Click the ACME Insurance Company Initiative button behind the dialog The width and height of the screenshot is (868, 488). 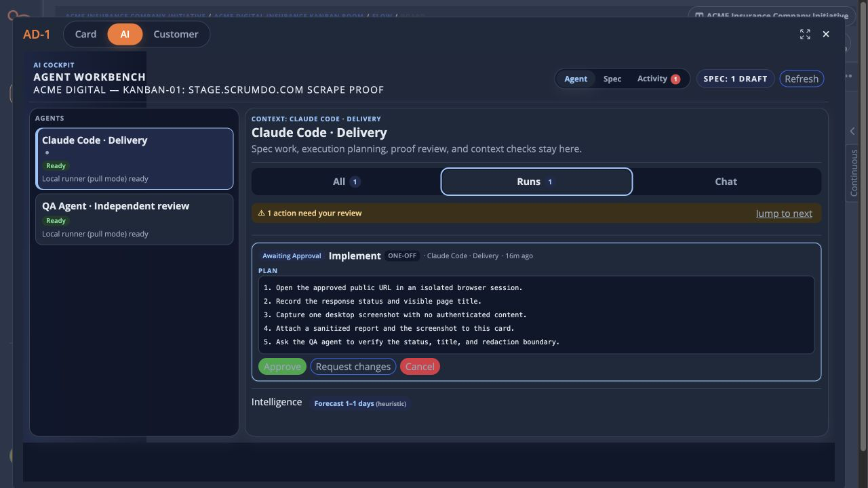pyautogui.click(x=770, y=14)
